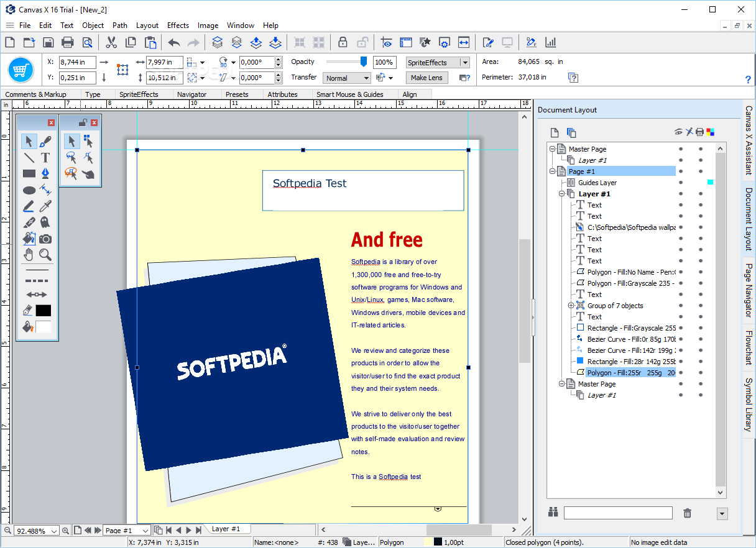Choose the Line drawing tool

(x=29, y=157)
